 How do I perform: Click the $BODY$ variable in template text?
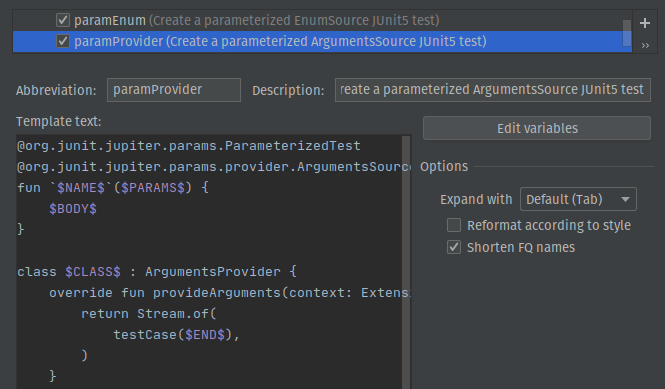73,209
